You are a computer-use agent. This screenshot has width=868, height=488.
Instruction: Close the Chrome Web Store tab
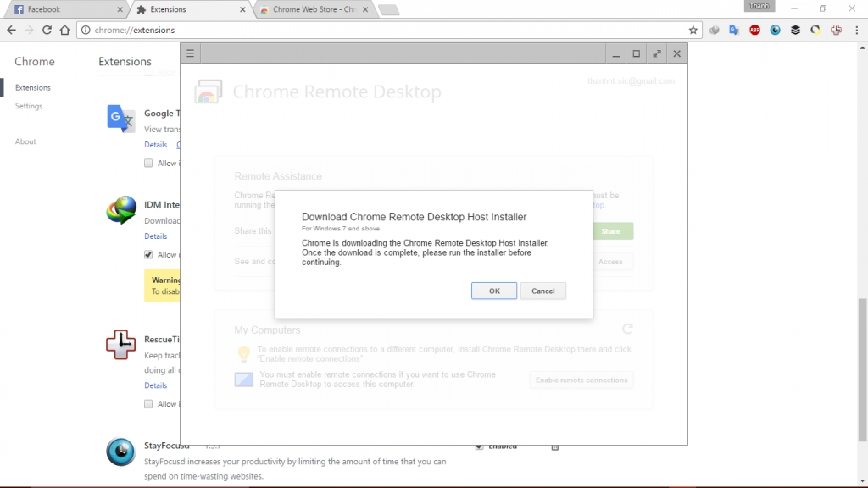pos(364,9)
